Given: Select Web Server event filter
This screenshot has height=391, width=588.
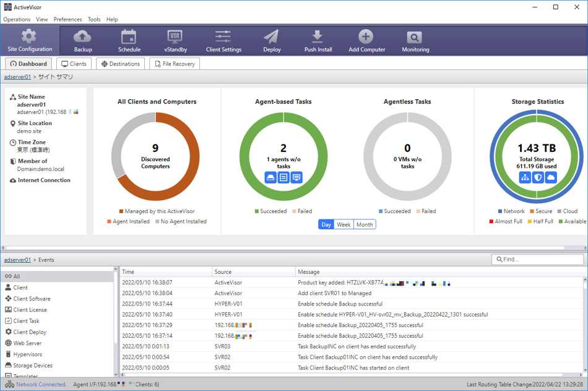Looking at the screenshot, I should coord(58,343).
